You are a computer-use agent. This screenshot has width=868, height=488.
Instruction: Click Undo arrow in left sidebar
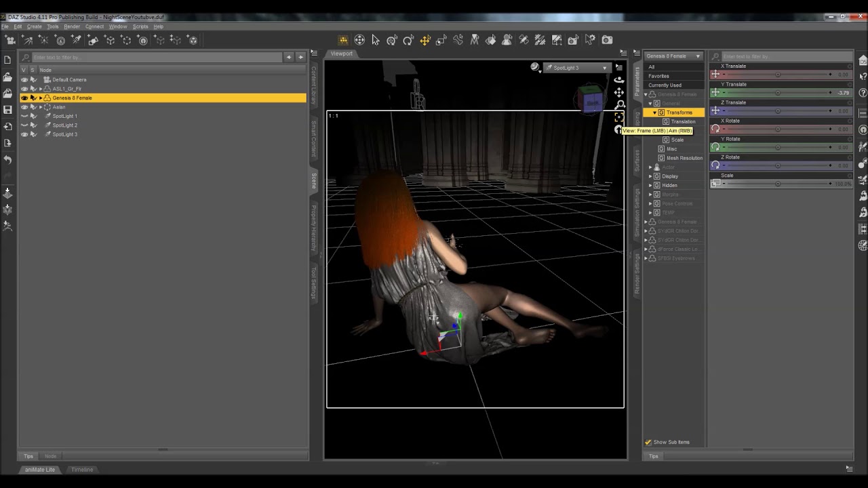point(7,160)
